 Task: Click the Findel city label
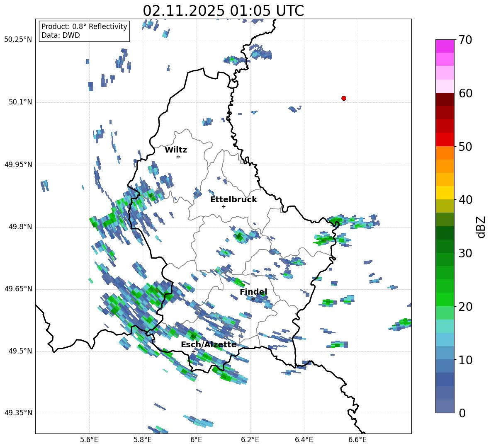click(x=253, y=292)
